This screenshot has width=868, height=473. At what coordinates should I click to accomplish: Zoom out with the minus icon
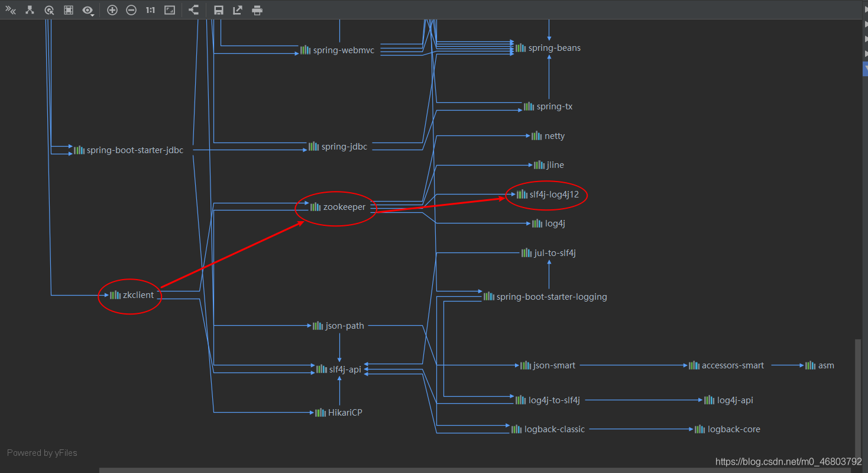[131, 10]
